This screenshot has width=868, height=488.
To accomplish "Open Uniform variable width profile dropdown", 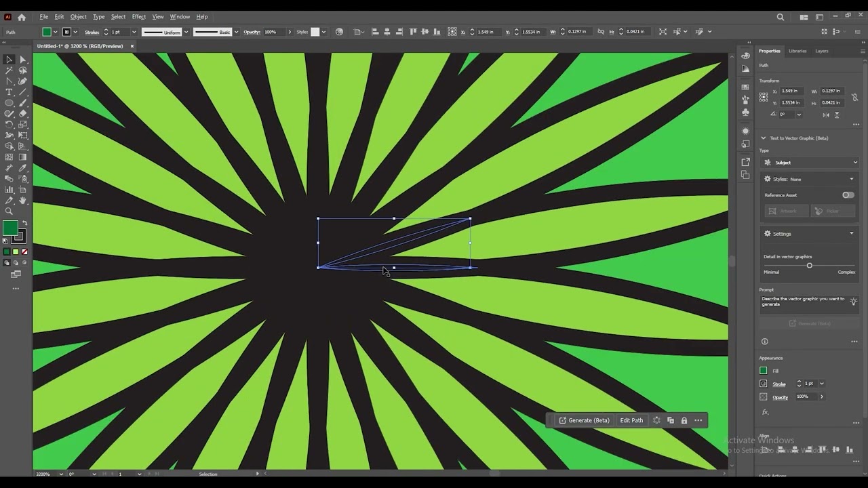I will point(186,32).
